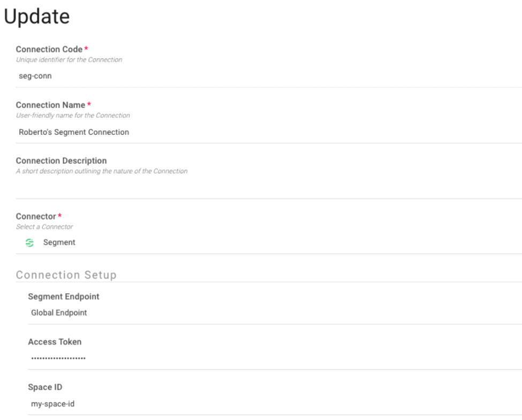
Task: Click the Connection Setup section heading
Action: [x=66, y=275]
